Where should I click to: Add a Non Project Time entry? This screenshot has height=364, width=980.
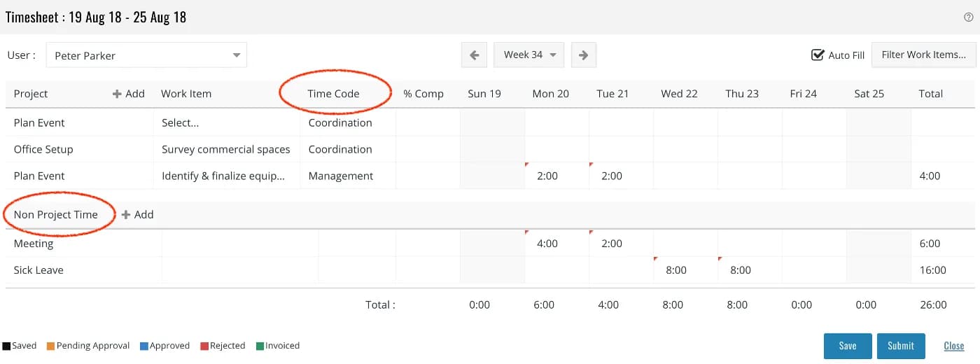(137, 215)
